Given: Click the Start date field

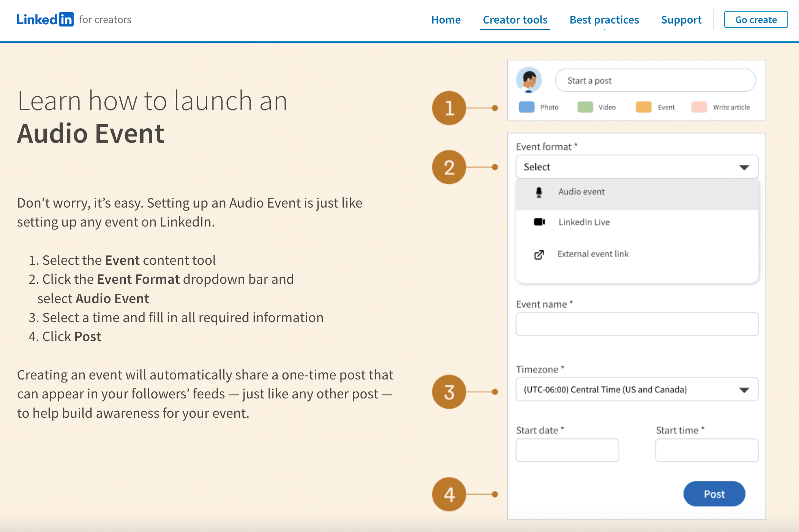Looking at the screenshot, I should tap(567, 450).
